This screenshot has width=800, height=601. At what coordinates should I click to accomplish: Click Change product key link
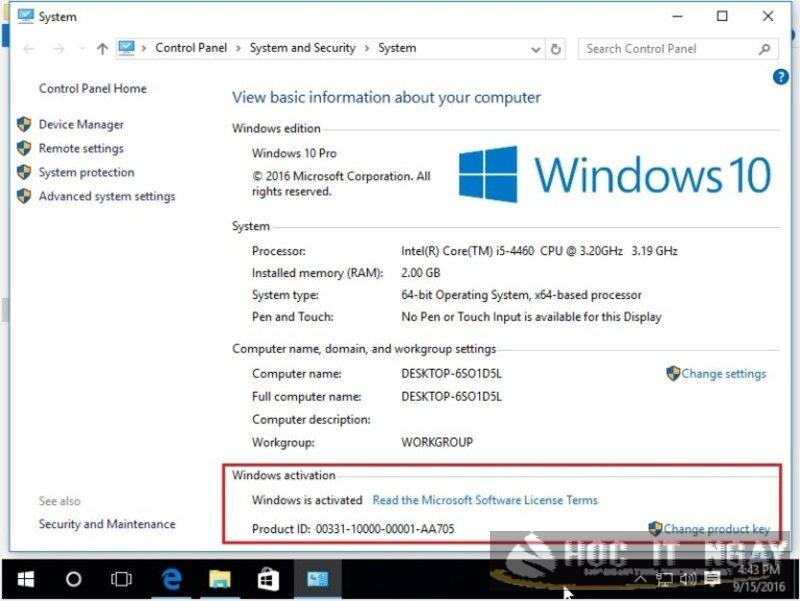coord(716,529)
